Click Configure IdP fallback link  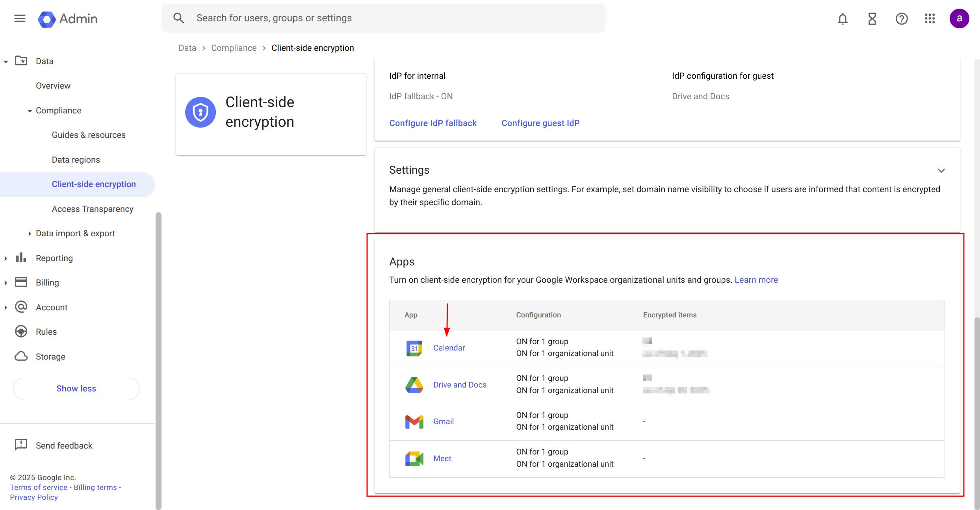[x=433, y=123]
